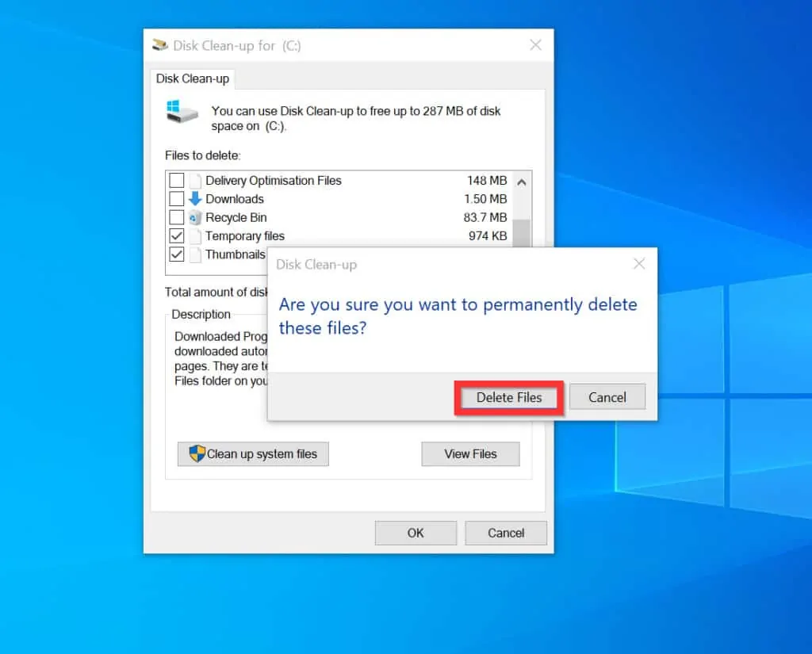Click the Recycle Bin icon in the file list

pyautogui.click(x=195, y=217)
